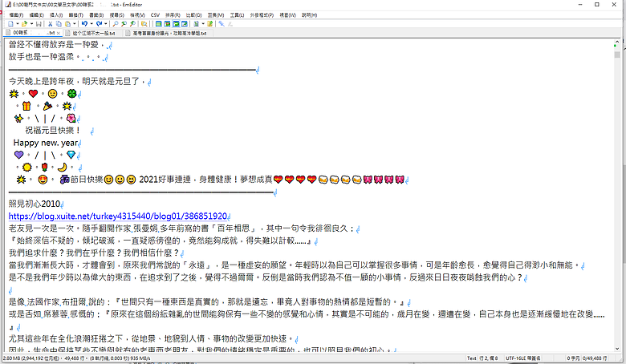Expand the Paste dropdown arrow
The width and height of the screenshot is (626, 364).
tap(75, 24)
